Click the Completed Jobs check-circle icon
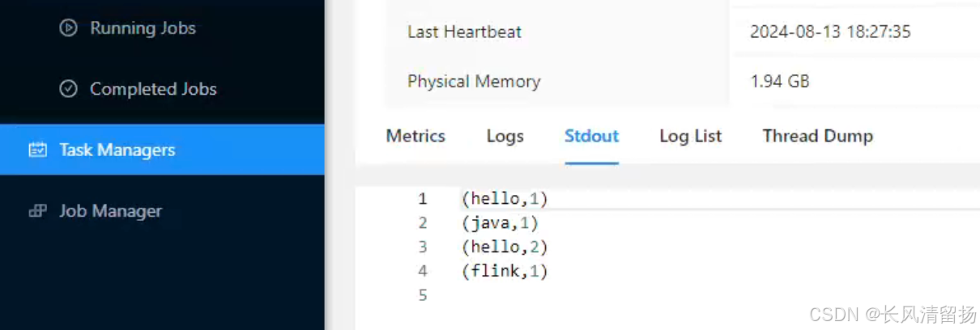Image resolution: width=980 pixels, height=330 pixels. pyautogui.click(x=69, y=89)
